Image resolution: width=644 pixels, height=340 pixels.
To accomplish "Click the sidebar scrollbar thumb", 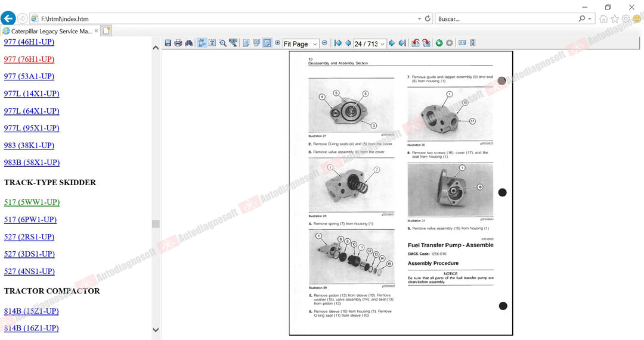I will (156, 223).
